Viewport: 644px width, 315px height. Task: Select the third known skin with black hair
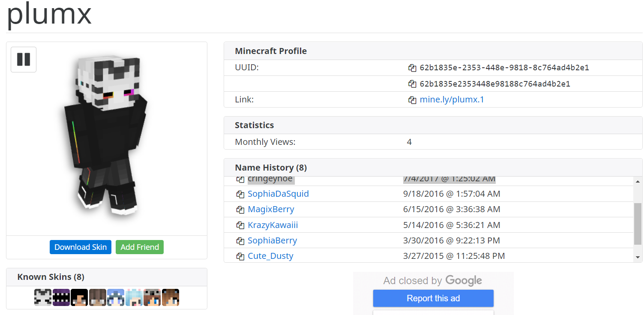click(x=79, y=297)
